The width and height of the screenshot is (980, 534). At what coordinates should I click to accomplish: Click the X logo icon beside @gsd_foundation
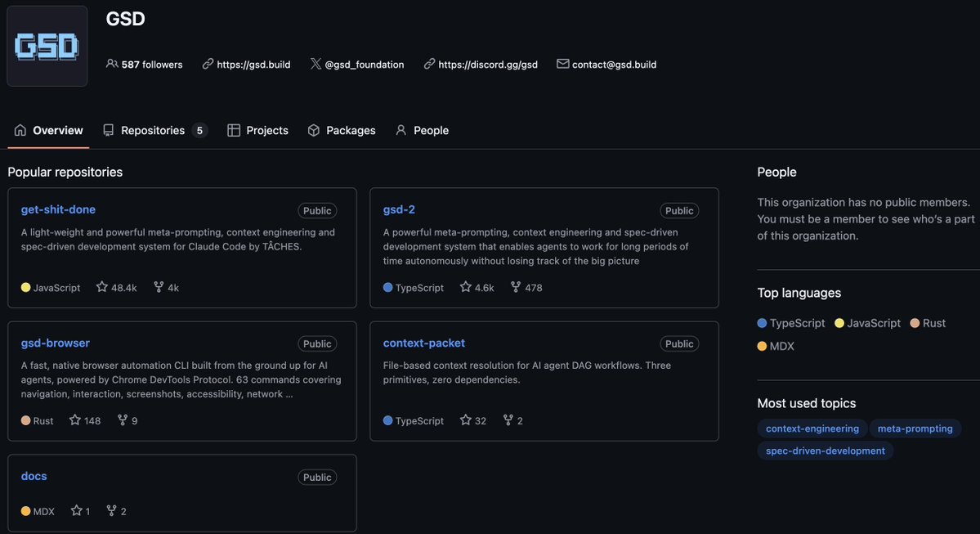pos(315,64)
